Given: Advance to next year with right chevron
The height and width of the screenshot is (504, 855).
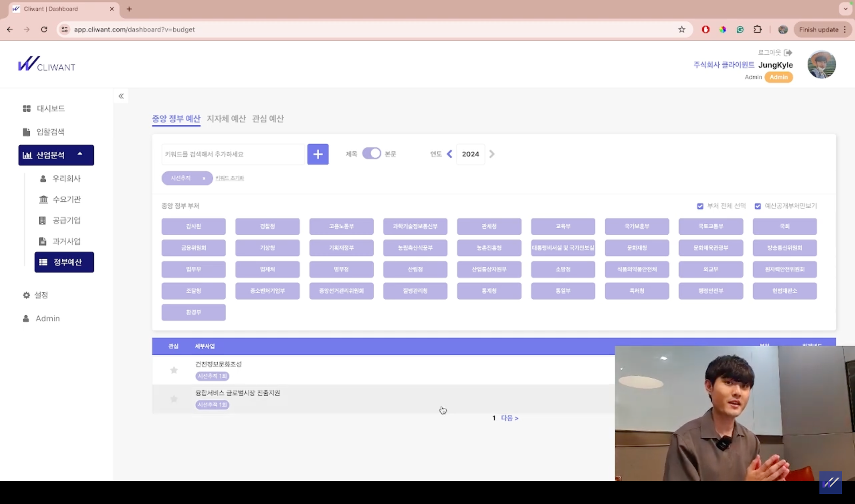Looking at the screenshot, I should pos(492,154).
